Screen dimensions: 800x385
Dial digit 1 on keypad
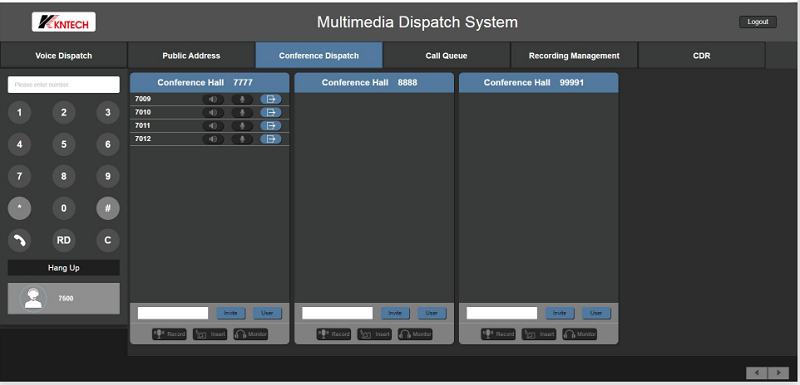[19, 113]
